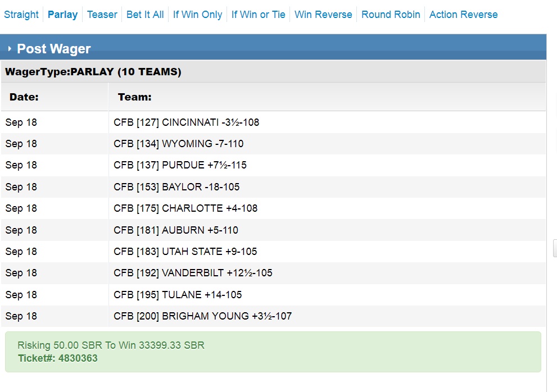The width and height of the screenshot is (557, 392).
Task: Click the Risking 50.00 SBR confirmation text
Action: click(111, 345)
